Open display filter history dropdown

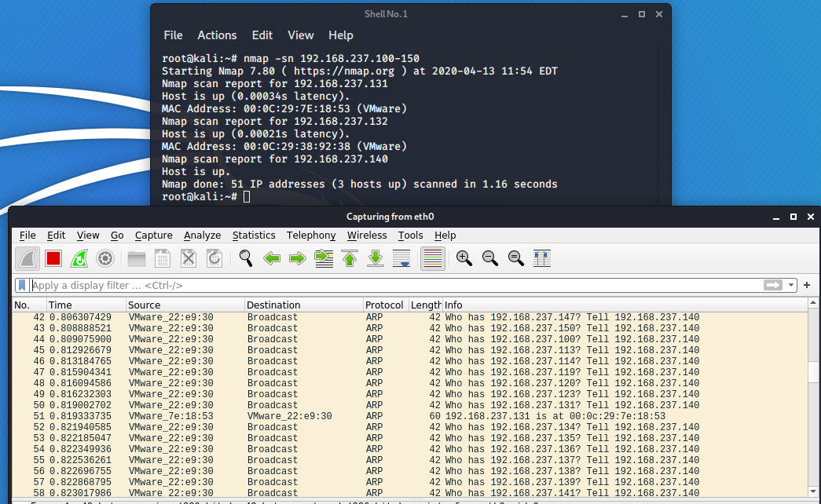tap(791, 286)
